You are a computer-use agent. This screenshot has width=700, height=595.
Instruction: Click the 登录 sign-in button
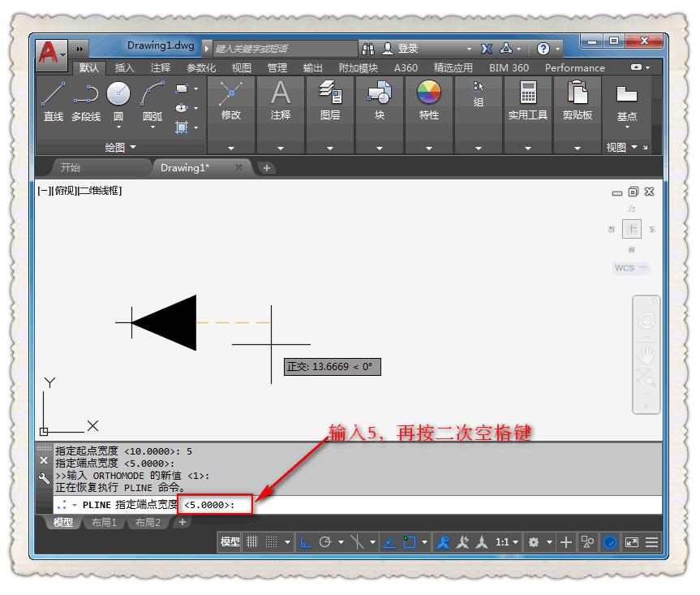(401, 48)
